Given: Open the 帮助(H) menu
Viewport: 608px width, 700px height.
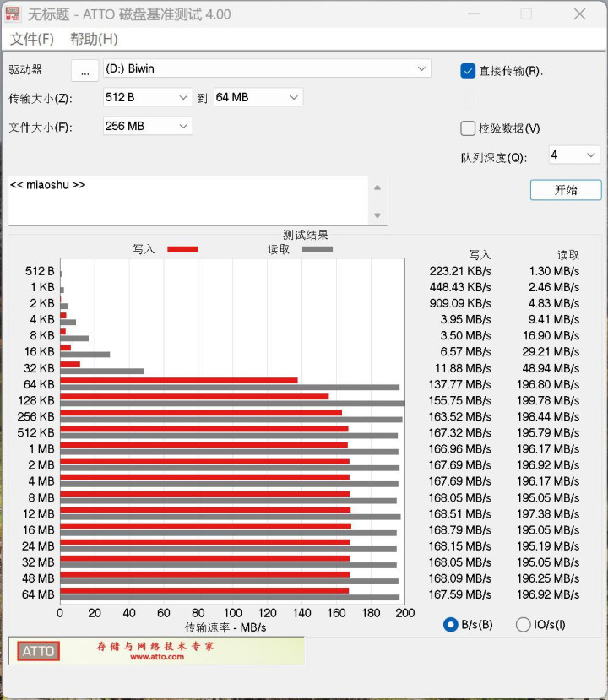Looking at the screenshot, I should tap(94, 40).
